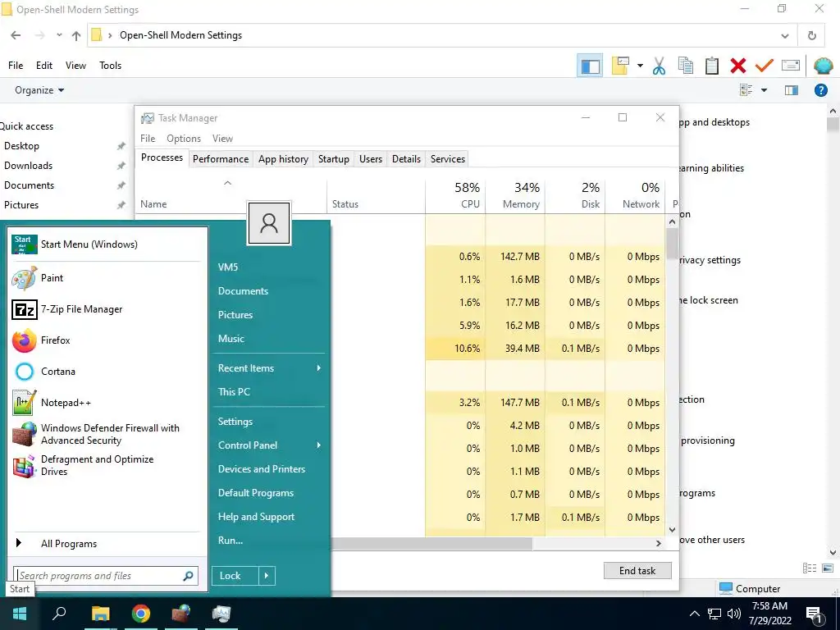Click the red X Delete toolbar icon
The width and height of the screenshot is (840, 630).
[x=737, y=66]
